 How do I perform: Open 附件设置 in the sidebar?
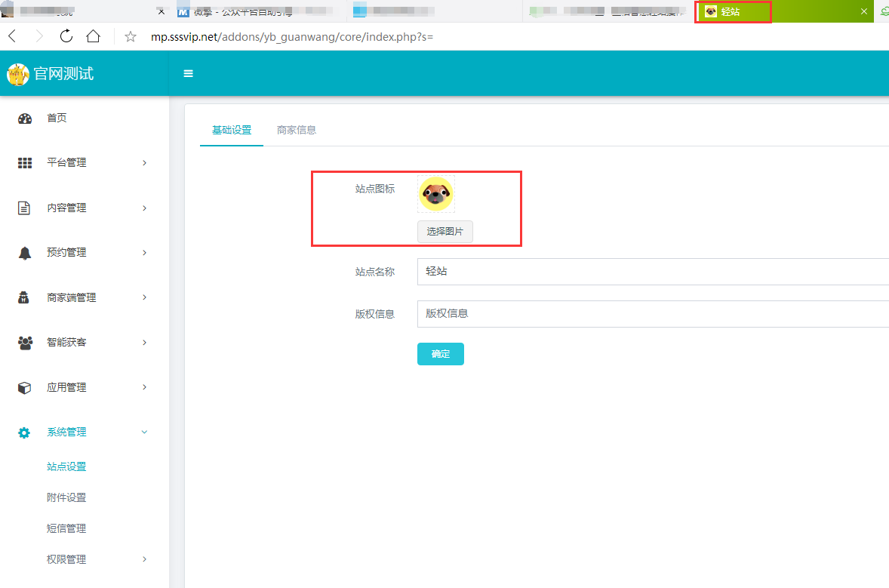click(x=66, y=497)
